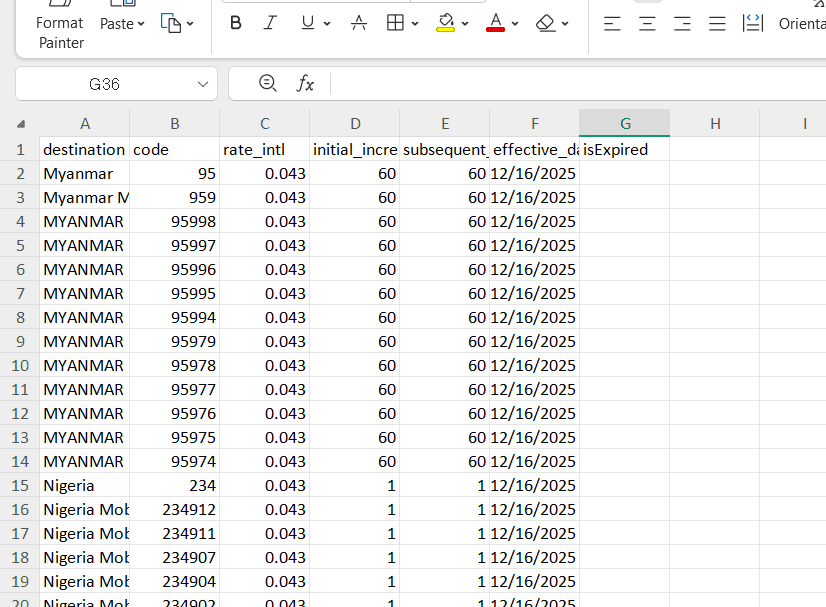Select column H header
826x607 pixels.
coord(715,124)
